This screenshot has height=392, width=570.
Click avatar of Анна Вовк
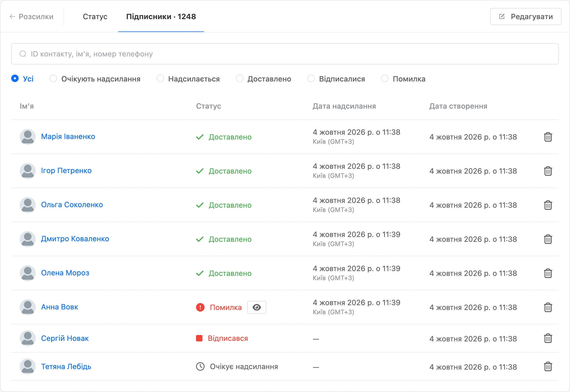point(28,307)
